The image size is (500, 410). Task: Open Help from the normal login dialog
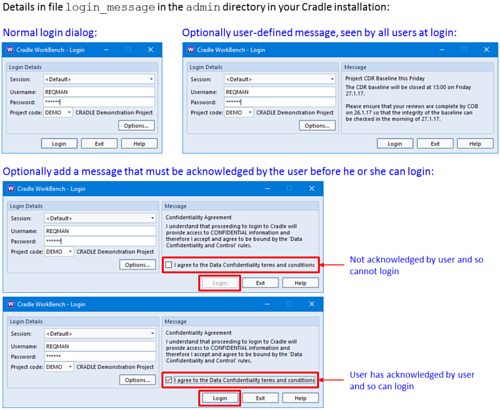(139, 144)
